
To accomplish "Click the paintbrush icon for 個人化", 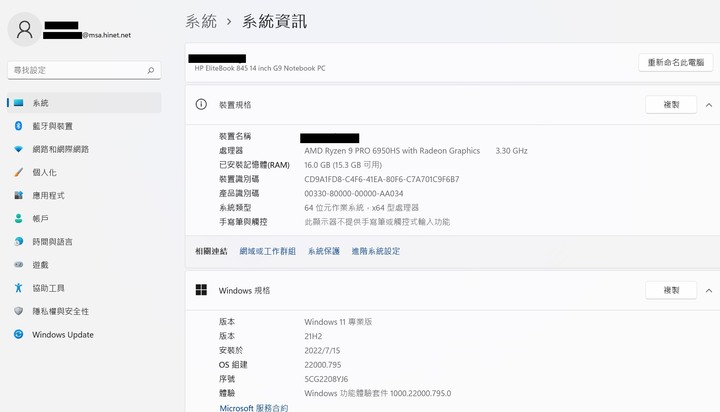I will (18, 172).
